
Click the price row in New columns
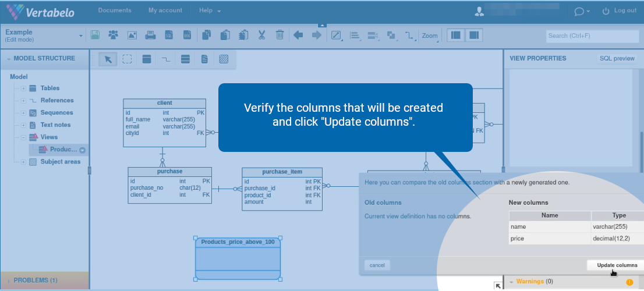pos(576,239)
